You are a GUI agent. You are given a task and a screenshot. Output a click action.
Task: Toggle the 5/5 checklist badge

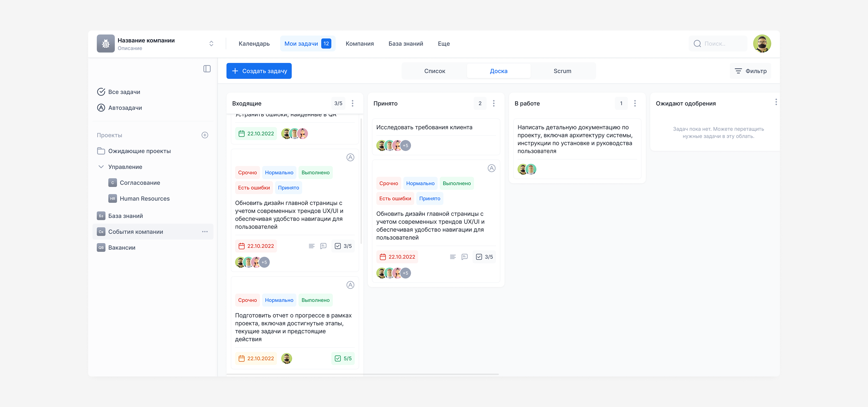click(343, 358)
